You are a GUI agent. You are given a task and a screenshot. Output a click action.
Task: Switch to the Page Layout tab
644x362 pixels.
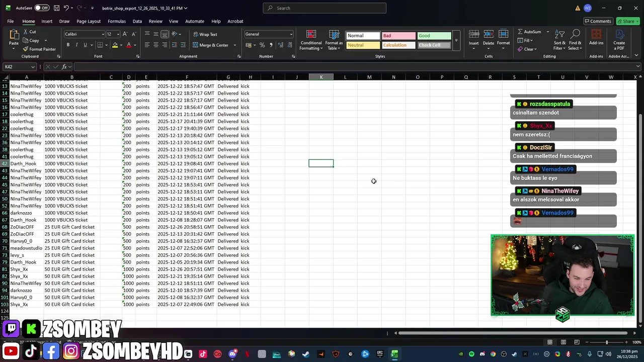click(89, 21)
